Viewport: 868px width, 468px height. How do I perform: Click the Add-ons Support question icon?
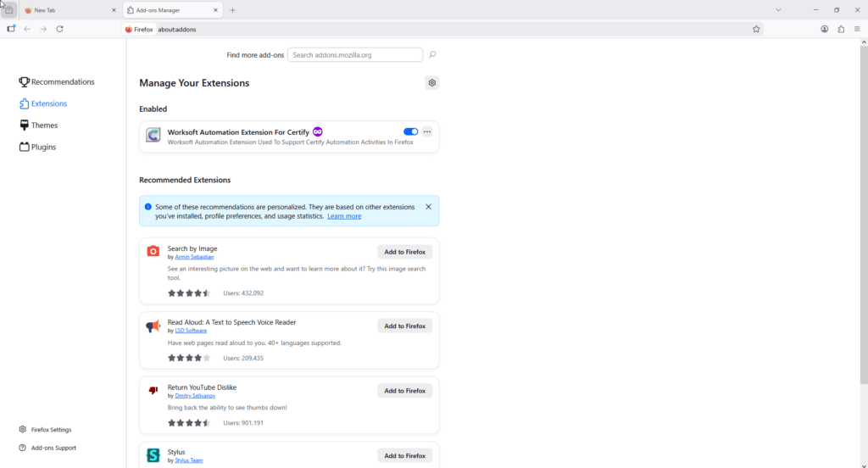click(23, 448)
